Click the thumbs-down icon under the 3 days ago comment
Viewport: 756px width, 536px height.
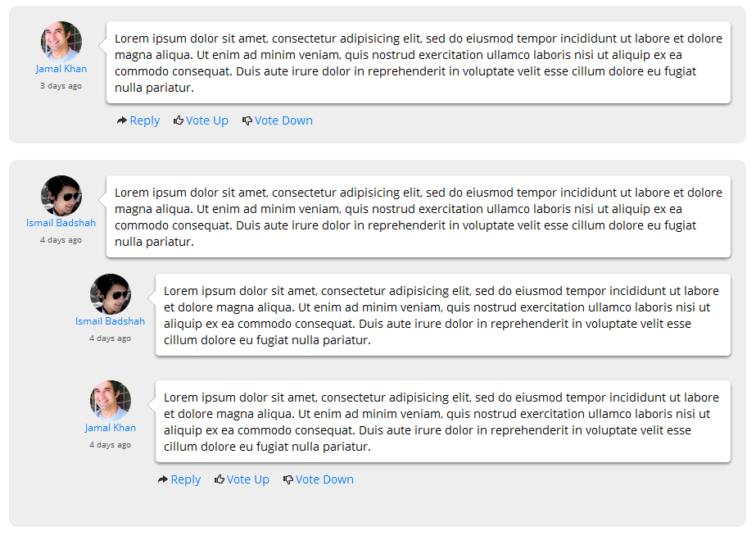[247, 121]
